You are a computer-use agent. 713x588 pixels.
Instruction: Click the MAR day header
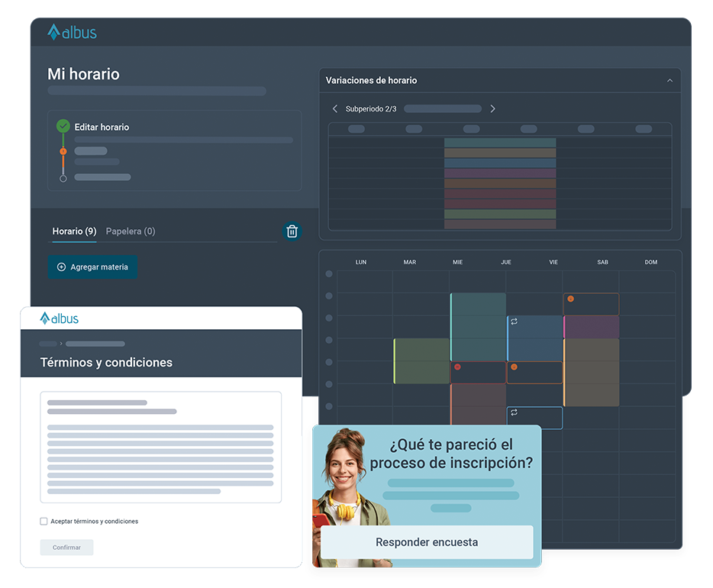[410, 263]
